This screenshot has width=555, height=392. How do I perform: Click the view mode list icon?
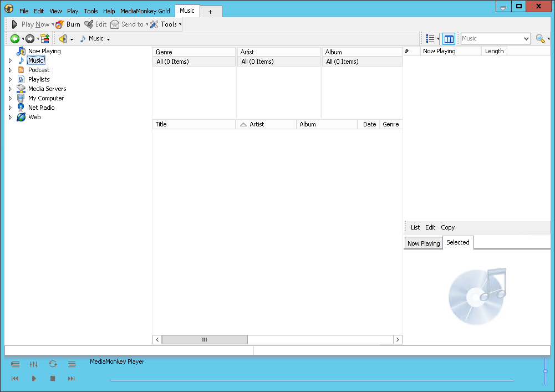430,39
